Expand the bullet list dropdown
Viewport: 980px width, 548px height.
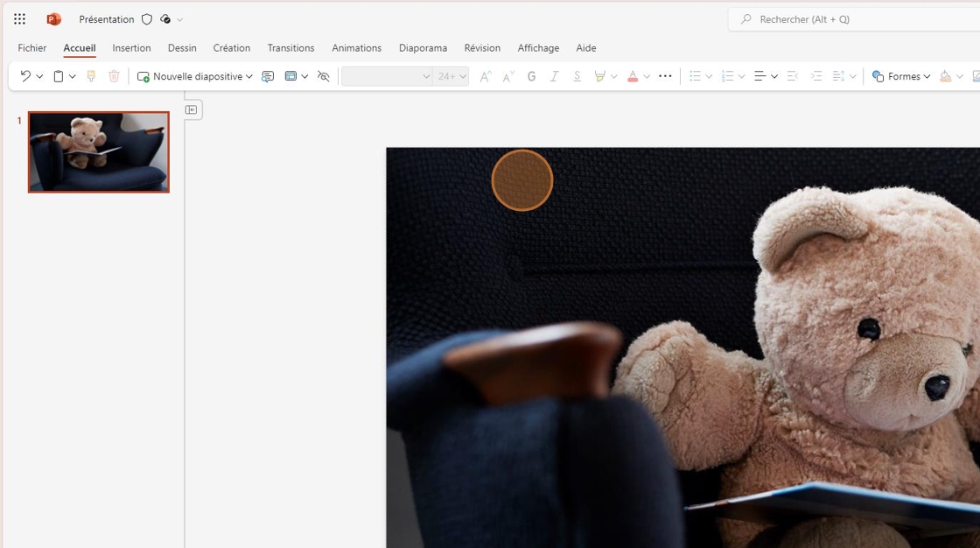(x=709, y=76)
